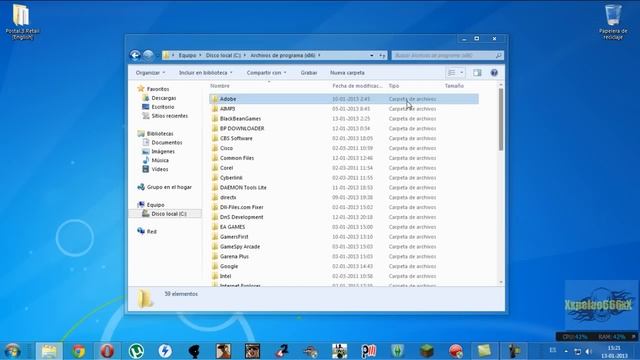This screenshot has width=640, height=360.
Task: Select the Cisco folder
Action: tap(226, 148)
